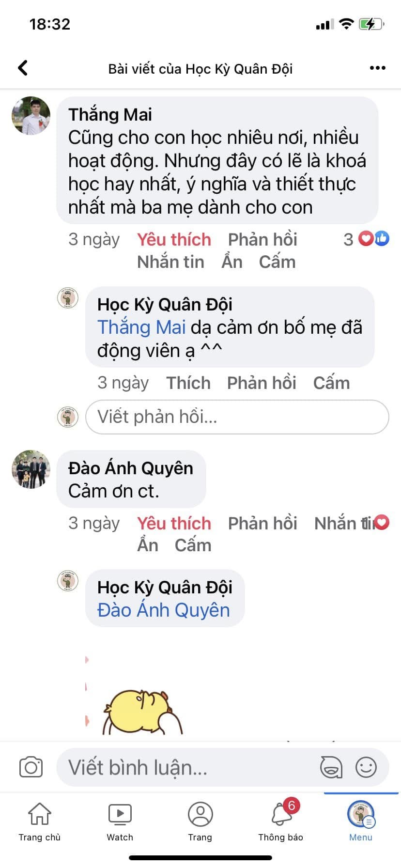This screenshot has height=868, width=401.
Task: Switch to the Watch tab
Action: (x=120, y=821)
